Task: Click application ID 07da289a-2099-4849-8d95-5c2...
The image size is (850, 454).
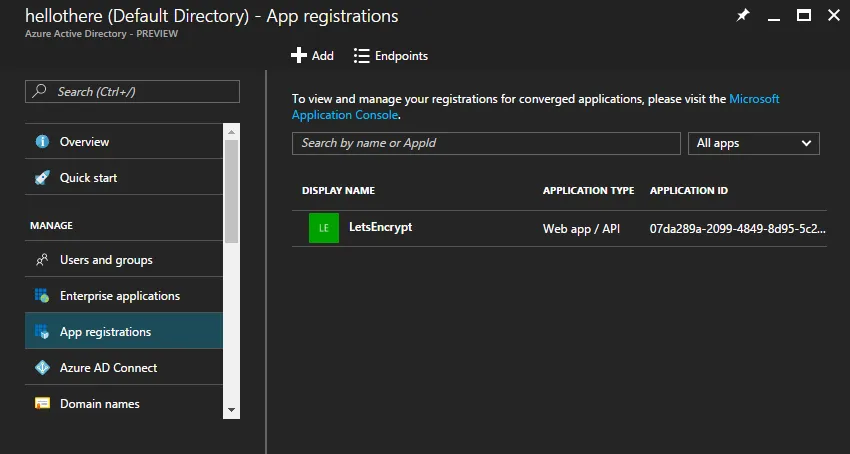Action: coord(738,229)
